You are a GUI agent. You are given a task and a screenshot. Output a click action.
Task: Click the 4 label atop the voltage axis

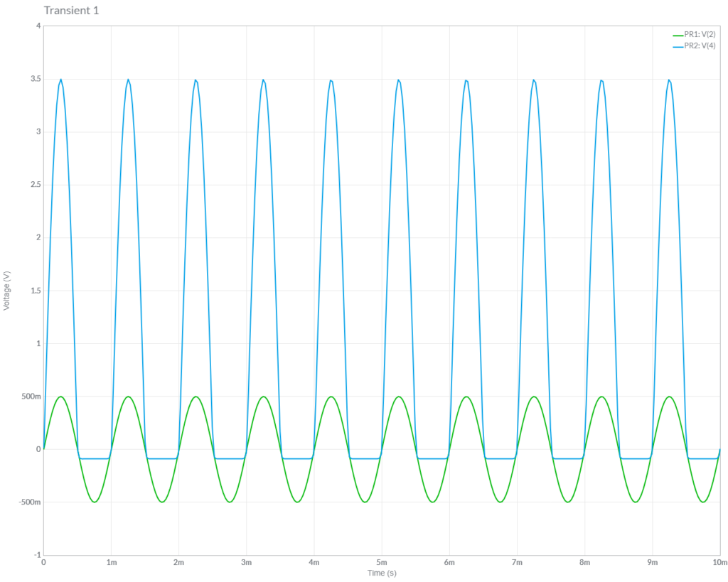[38, 26]
